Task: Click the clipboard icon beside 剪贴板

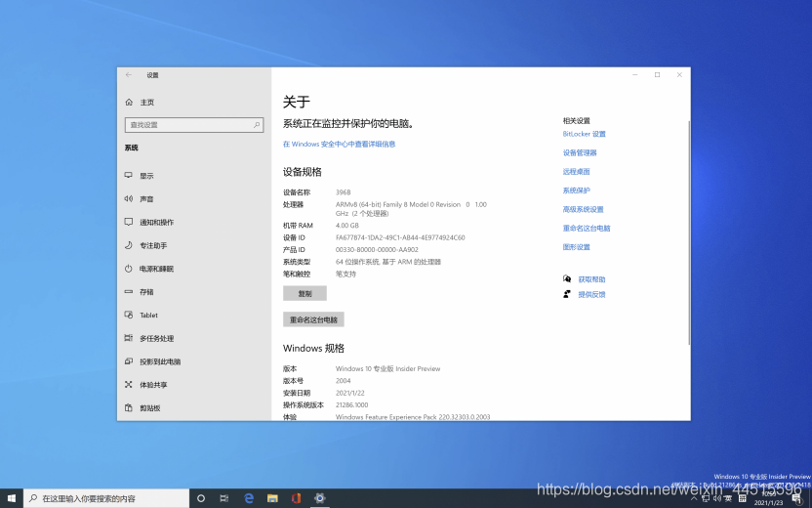Action: tap(129, 408)
